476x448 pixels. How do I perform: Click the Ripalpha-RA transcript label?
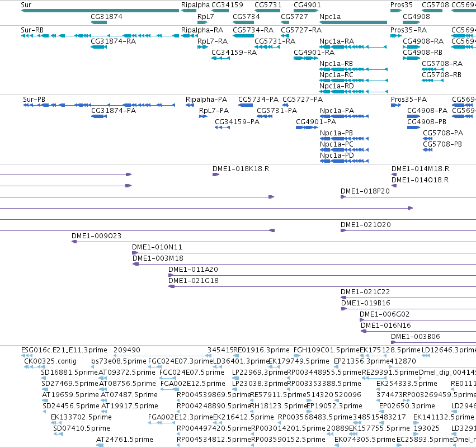click(x=202, y=30)
